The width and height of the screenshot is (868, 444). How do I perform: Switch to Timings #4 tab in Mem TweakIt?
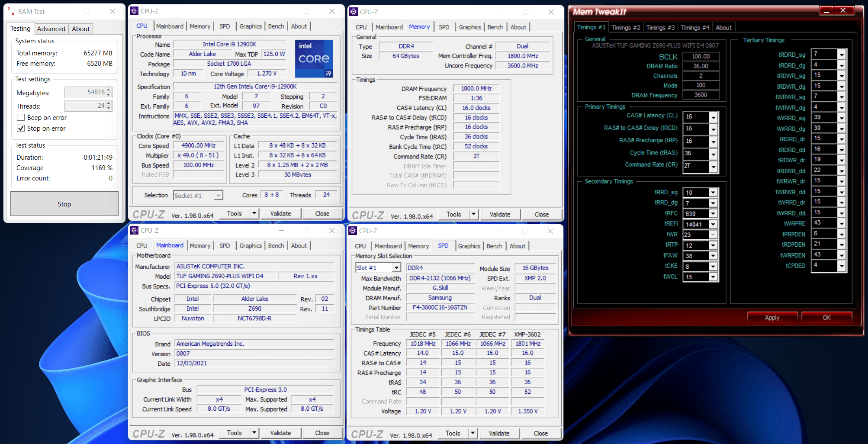tap(695, 28)
